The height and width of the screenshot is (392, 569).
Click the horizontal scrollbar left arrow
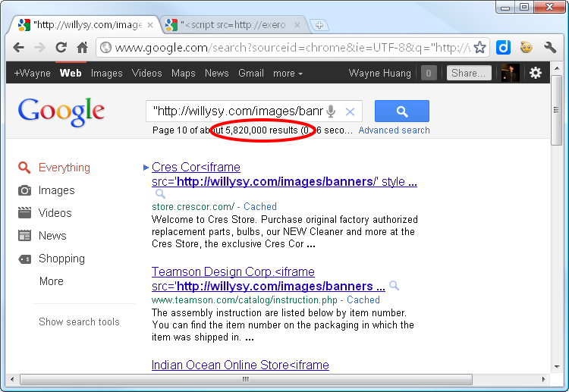coord(12,379)
